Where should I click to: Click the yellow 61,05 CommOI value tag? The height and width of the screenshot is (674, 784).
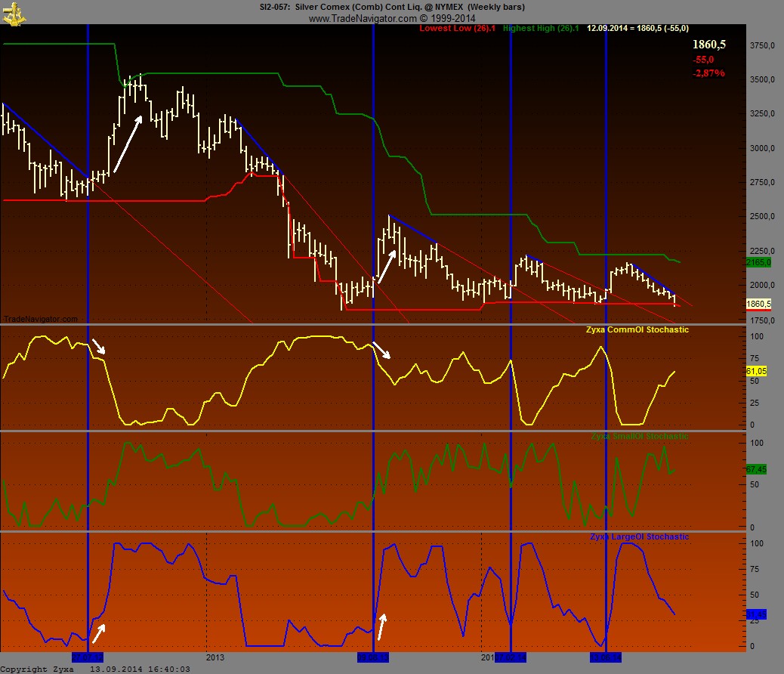tap(757, 371)
